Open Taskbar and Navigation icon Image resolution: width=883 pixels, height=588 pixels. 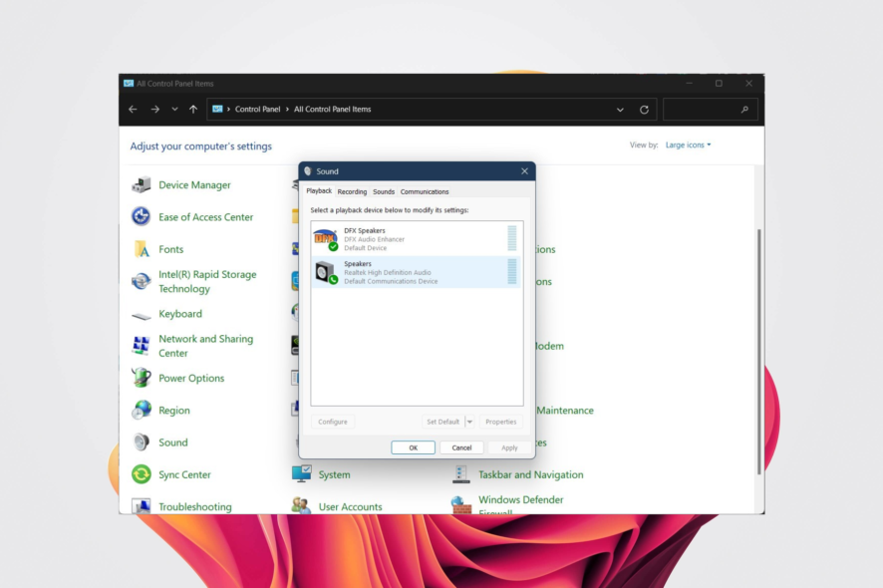461,474
